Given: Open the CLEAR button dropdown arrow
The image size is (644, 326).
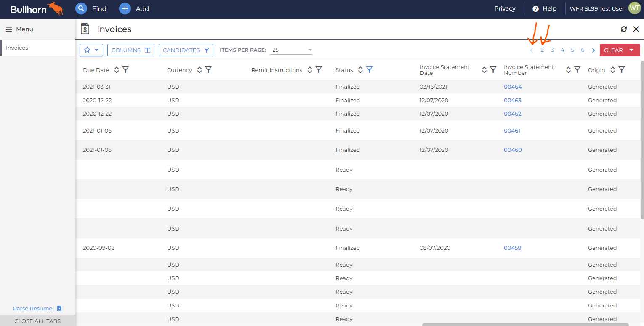Looking at the screenshot, I should [x=631, y=50].
